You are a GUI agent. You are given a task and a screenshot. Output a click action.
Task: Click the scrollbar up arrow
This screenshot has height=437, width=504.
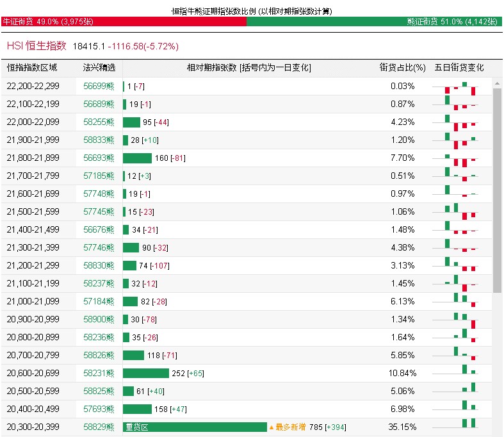click(497, 83)
